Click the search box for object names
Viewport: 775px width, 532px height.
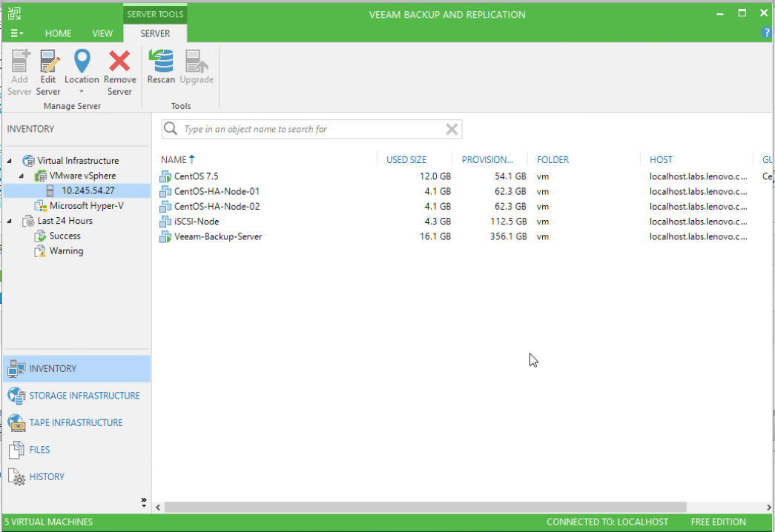[x=312, y=129]
